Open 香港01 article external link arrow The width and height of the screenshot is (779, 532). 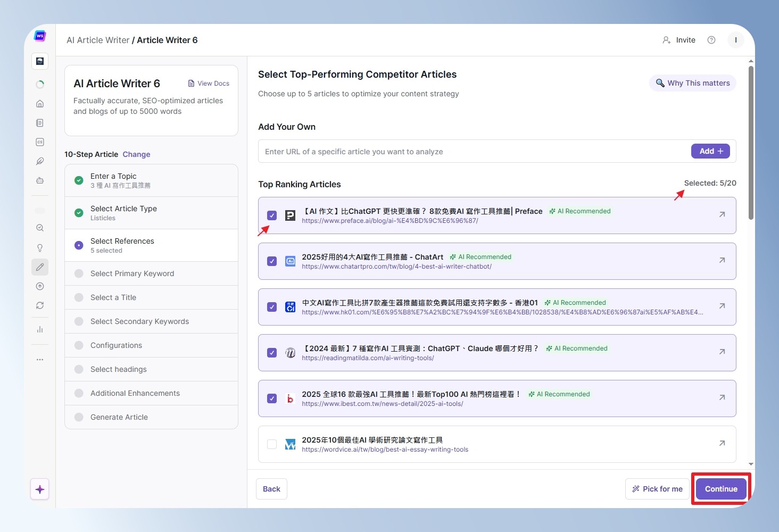[722, 306]
